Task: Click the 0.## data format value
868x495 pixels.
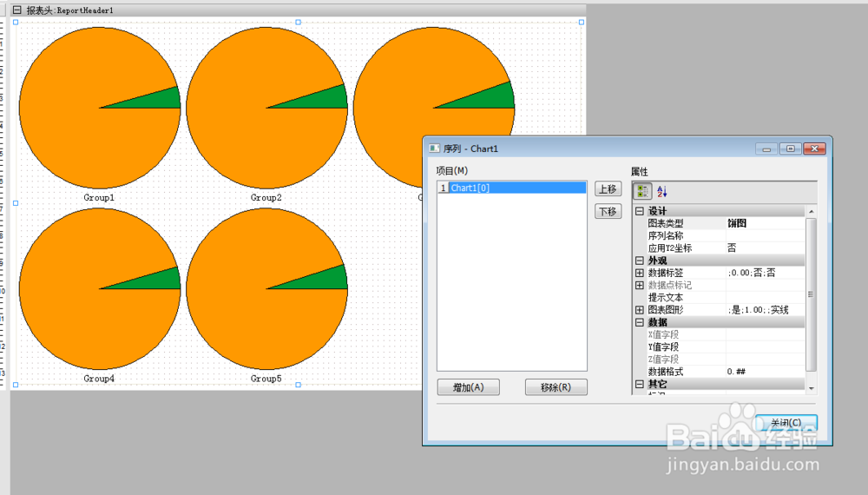Action: (765, 372)
